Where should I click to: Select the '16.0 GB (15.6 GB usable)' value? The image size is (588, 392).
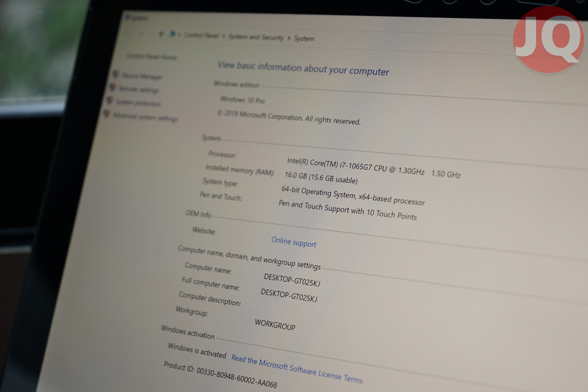(x=321, y=177)
